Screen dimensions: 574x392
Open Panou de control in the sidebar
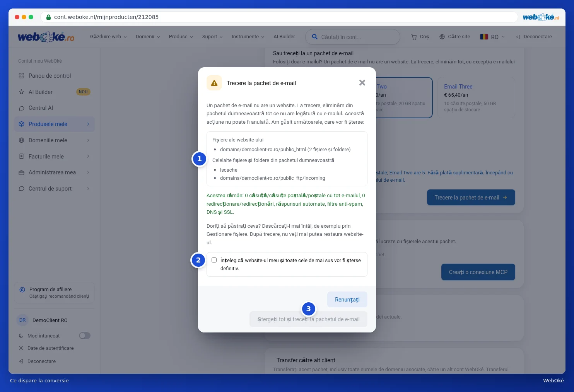coord(55,76)
